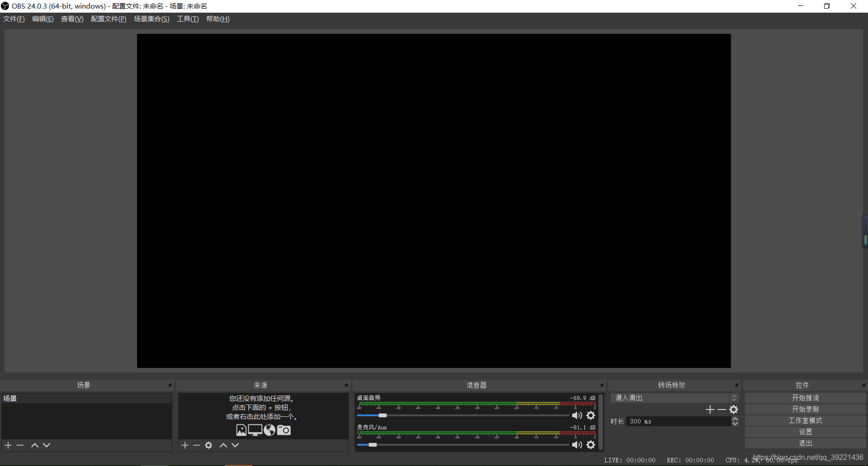Open 麦克风/Aux audio settings gear

591,445
